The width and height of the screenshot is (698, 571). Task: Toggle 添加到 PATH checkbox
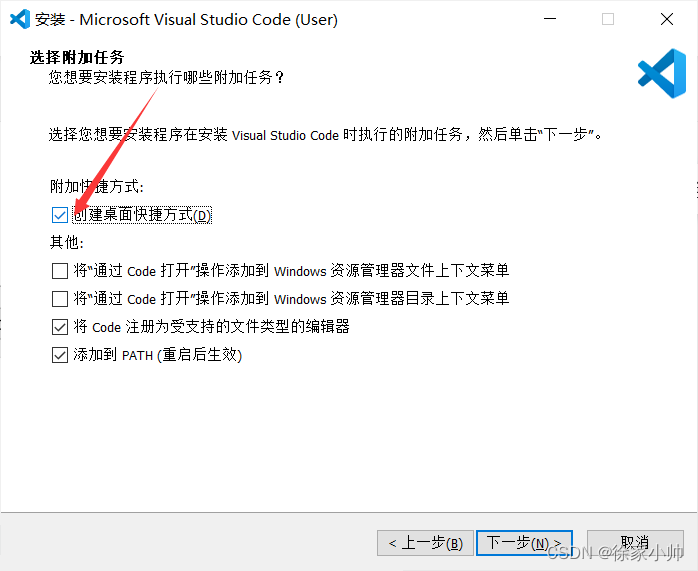pos(60,355)
